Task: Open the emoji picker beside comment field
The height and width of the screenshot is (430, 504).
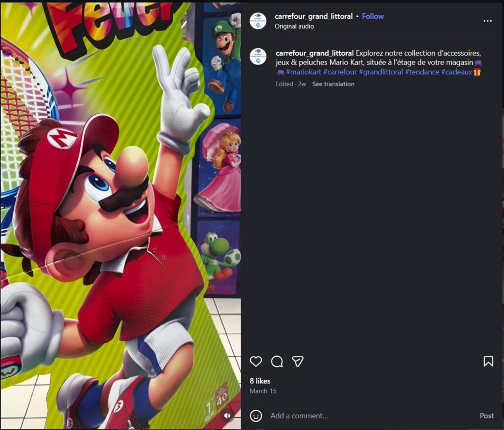Action: [x=256, y=416]
